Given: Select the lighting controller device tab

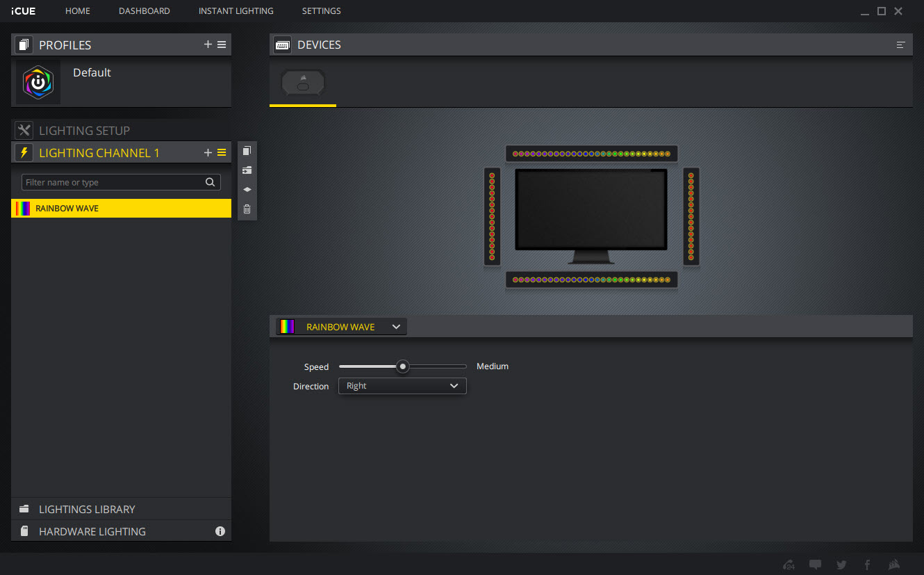Looking at the screenshot, I should 303,83.
